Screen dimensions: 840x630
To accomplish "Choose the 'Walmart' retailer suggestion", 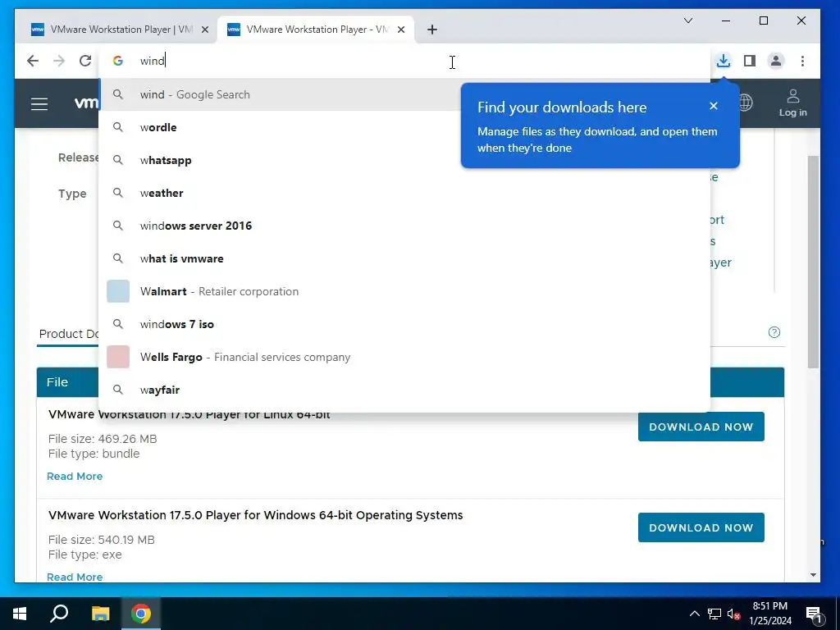I will tap(404, 291).
